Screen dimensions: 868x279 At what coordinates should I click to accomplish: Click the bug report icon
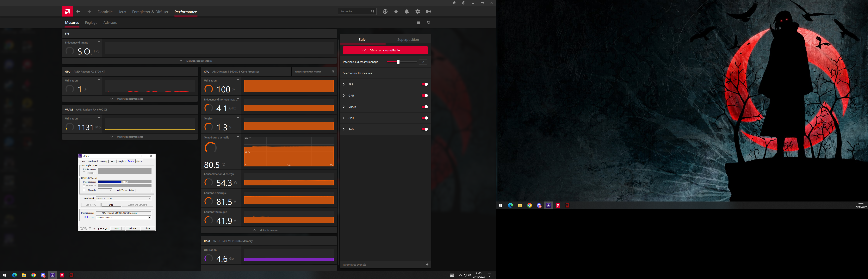click(x=454, y=3)
